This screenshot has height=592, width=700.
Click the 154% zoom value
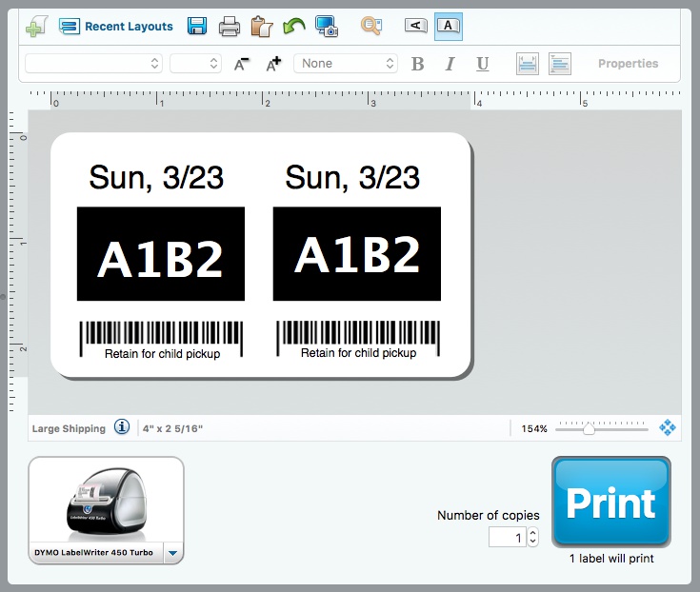pos(534,428)
